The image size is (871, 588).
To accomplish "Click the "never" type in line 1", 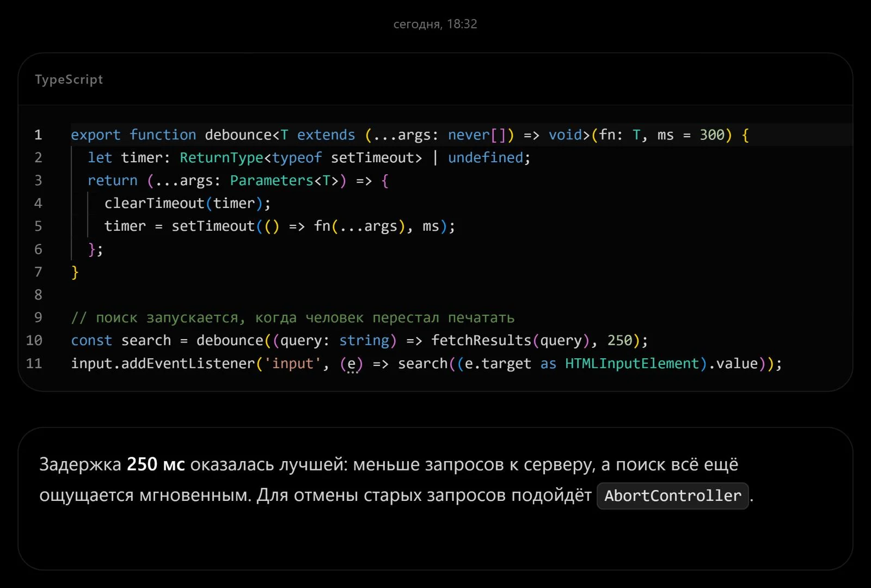I will pos(469,135).
